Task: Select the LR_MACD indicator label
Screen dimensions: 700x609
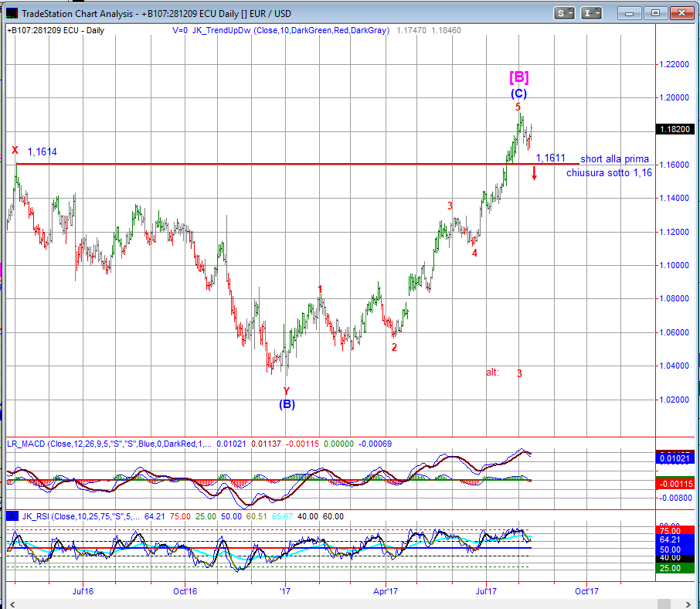Action: point(110,444)
